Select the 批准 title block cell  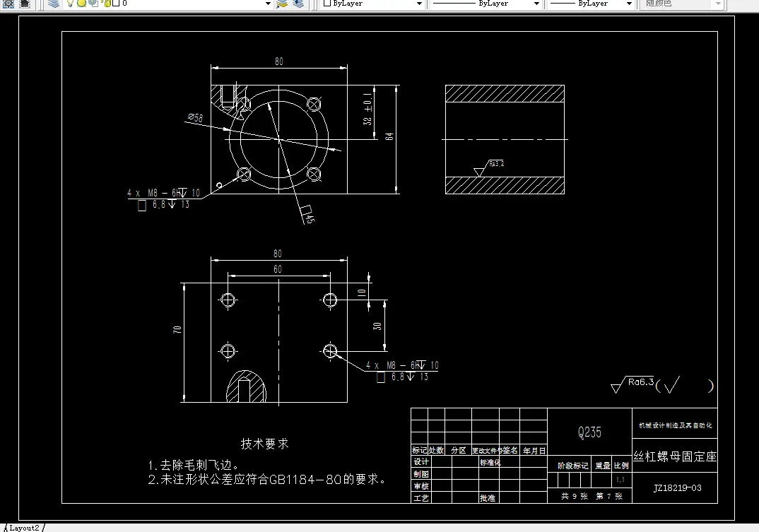pos(488,498)
